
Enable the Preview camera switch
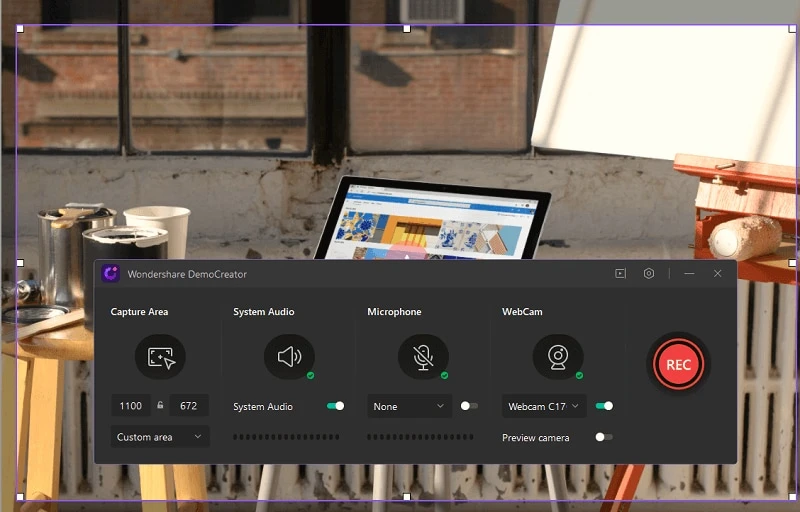pos(603,437)
